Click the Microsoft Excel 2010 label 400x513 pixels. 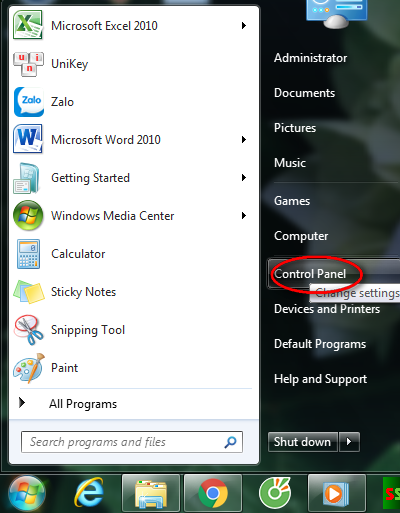pyautogui.click(x=104, y=26)
